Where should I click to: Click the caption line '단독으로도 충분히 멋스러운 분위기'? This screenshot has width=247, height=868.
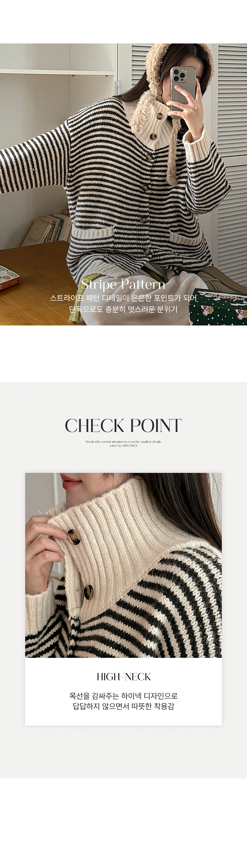[x=123, y=309]
